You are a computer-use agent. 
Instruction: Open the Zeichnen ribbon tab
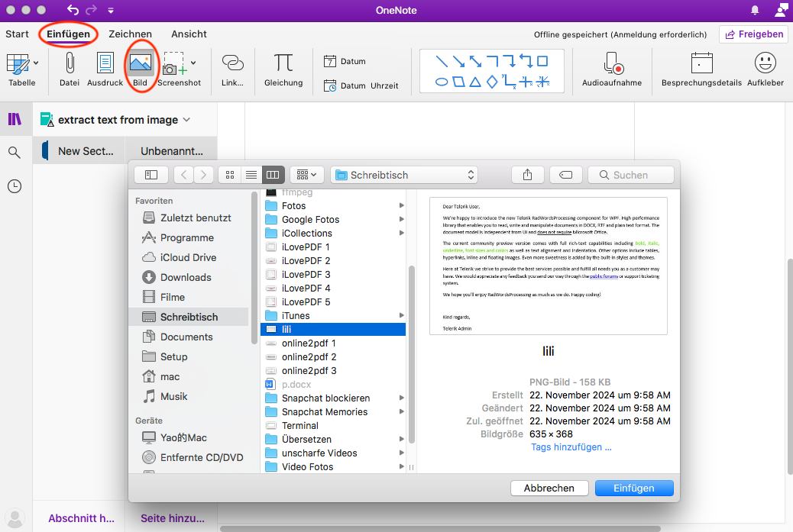130,34
